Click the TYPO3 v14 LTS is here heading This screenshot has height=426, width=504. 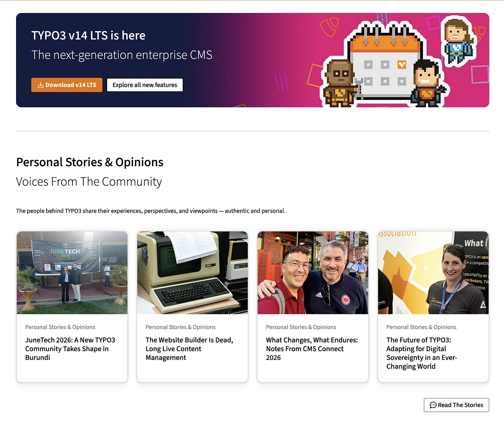click(88, 35)
